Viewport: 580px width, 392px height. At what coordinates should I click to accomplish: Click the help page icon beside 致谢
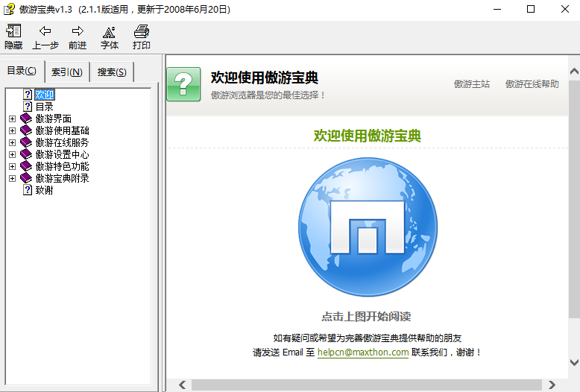coord(28,190)
